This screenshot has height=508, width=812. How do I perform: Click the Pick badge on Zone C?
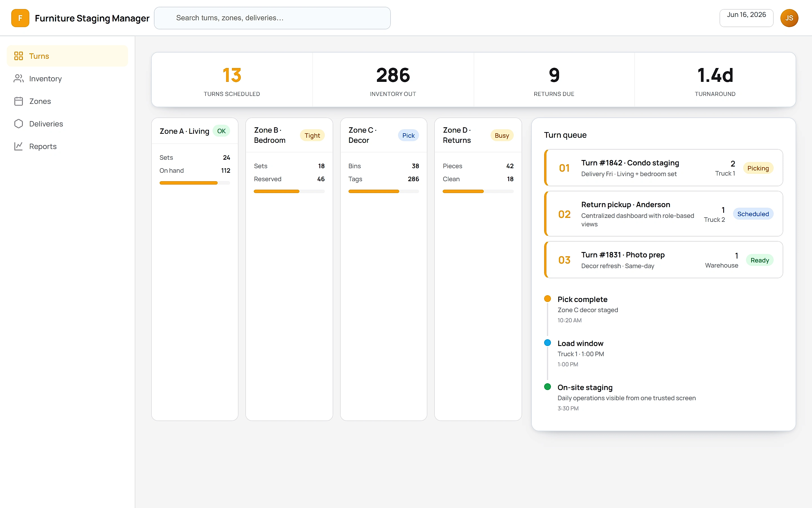(408, 135)
